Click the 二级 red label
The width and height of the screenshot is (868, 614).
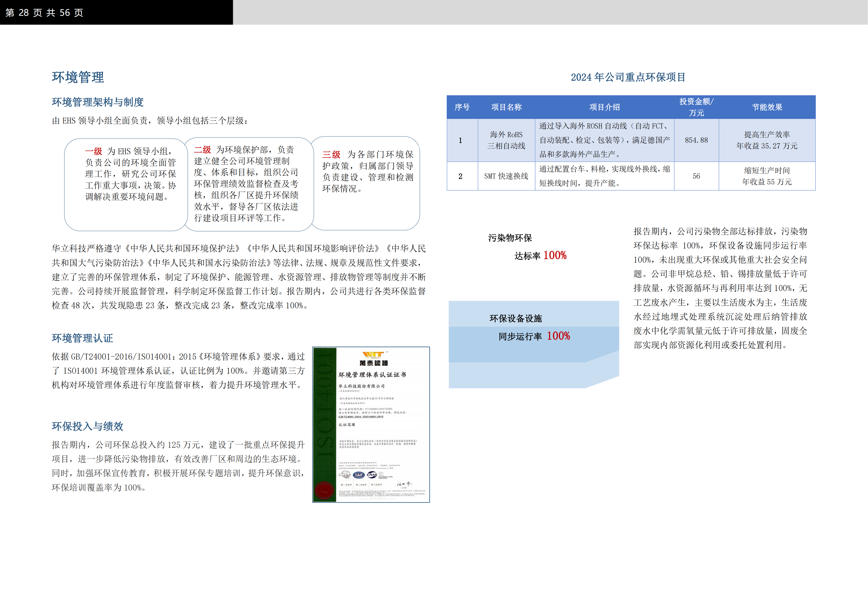click(202, 150)
